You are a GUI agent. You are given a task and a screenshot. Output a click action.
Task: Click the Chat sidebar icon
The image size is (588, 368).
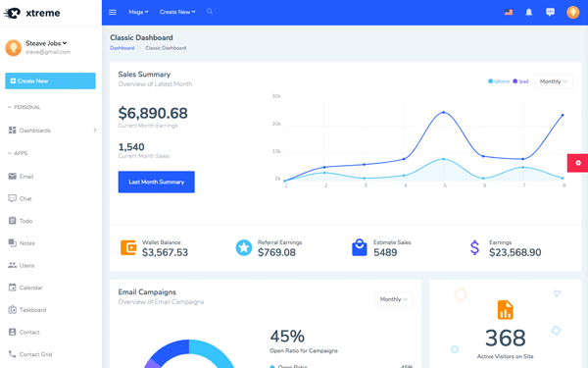point(13,198)
